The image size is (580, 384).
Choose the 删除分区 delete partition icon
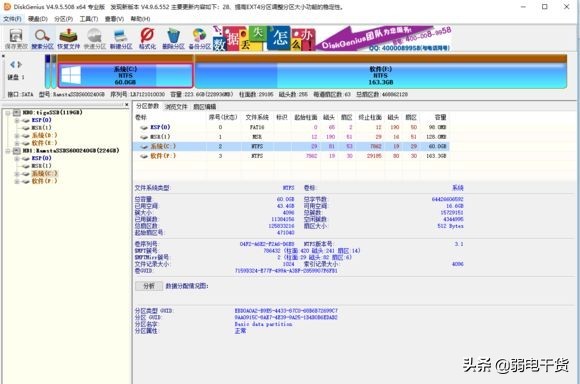(173, 39)
